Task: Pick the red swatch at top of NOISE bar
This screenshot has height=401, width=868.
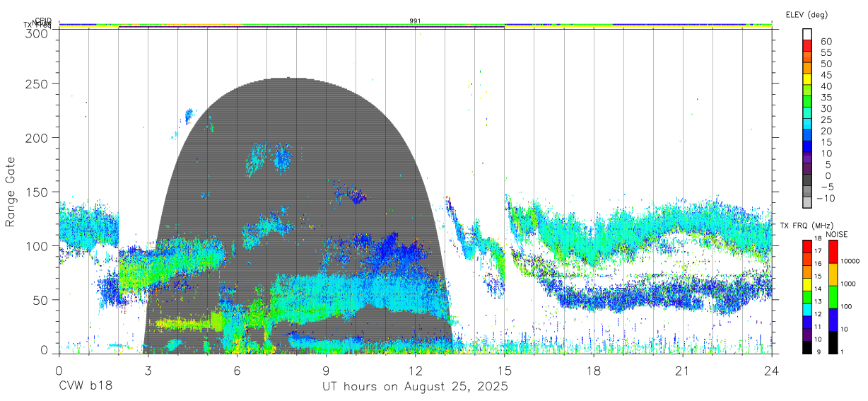Action: coord(833,251)
